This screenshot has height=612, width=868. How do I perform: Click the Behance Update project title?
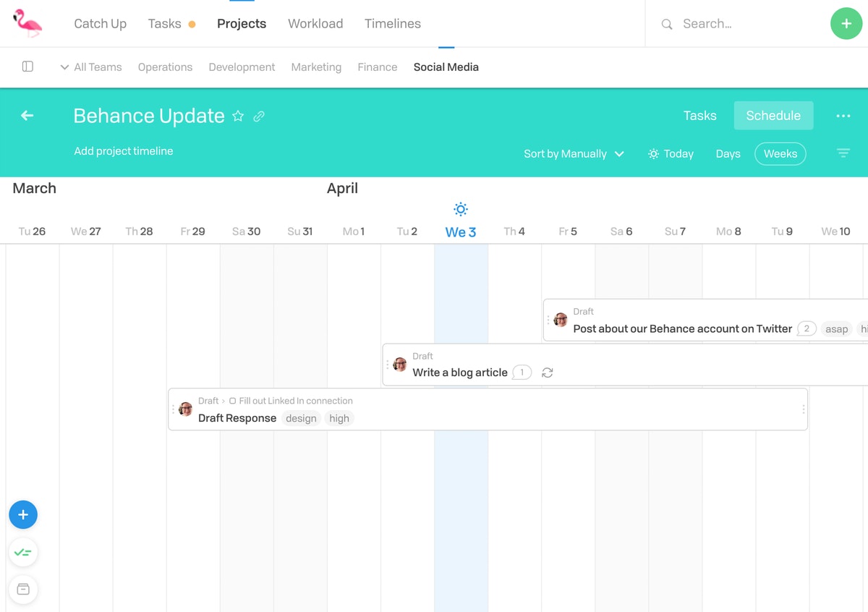click(149, 116)
